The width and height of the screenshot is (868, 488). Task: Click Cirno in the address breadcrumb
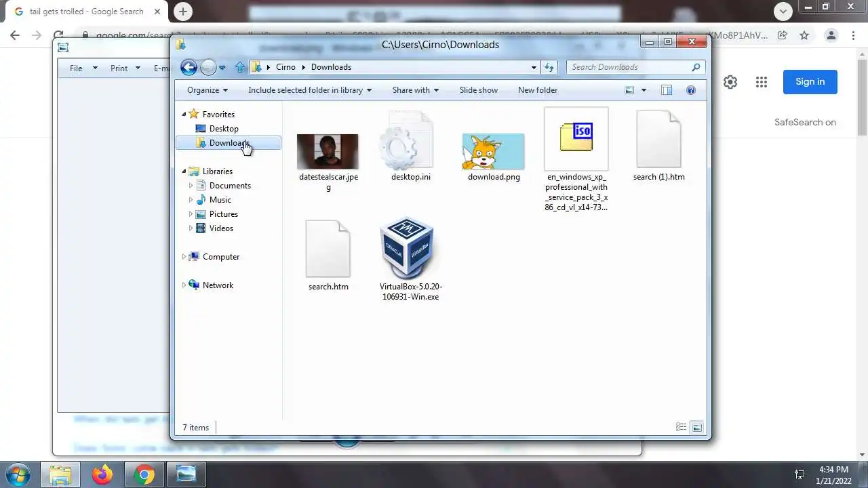point(285,67)
